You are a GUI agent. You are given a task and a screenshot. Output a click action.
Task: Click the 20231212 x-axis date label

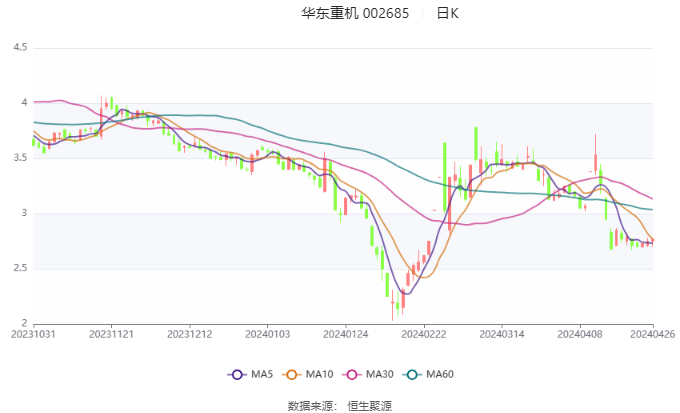[x=190, y=334]
